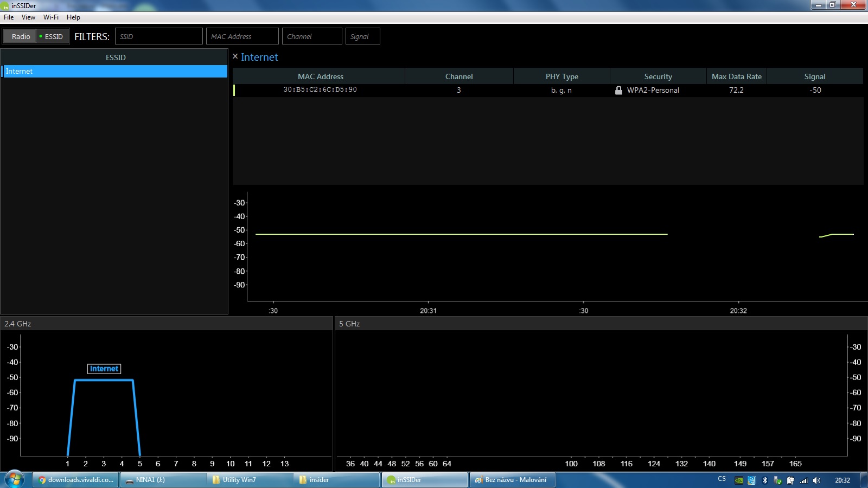This screenshot has height=488, width=868.
Task: Switch grouping to Radio mode
Action: [x=21, y=36]
